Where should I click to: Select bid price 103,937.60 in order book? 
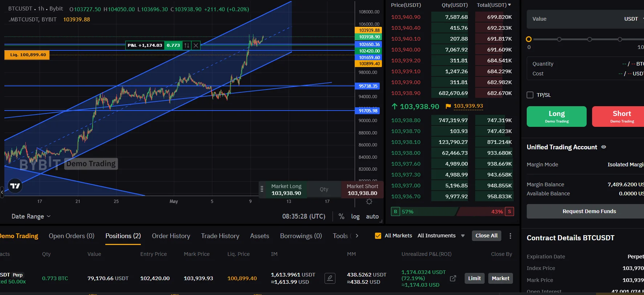click(x=405, y=164)
